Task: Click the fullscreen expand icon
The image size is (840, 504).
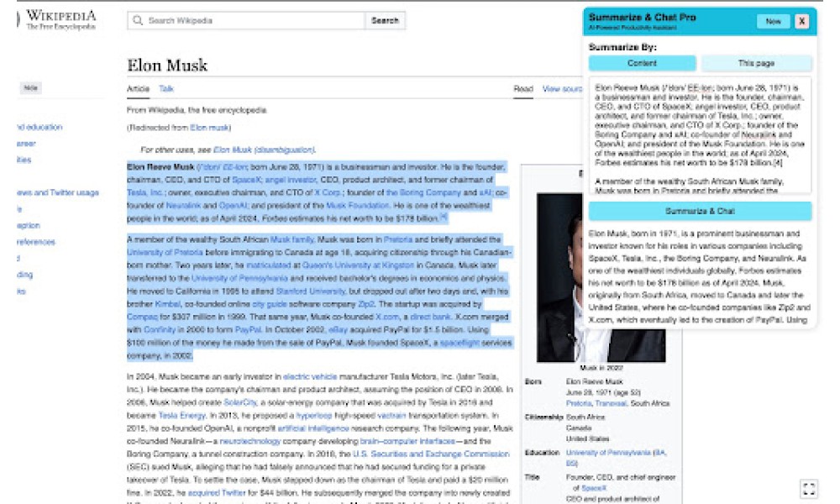Action: 809,489
